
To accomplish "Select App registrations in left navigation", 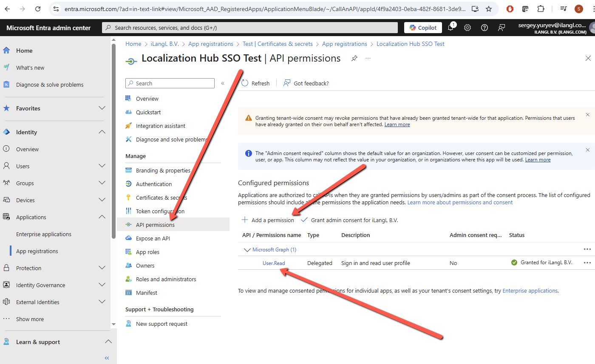I will [37, 251].
